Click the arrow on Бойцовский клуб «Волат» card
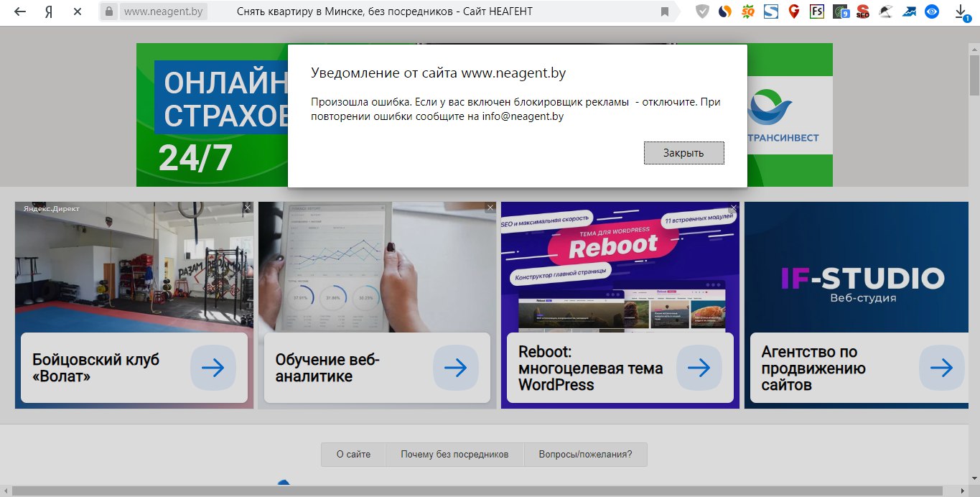Screen dimensions: 980x497 (213, 368)
